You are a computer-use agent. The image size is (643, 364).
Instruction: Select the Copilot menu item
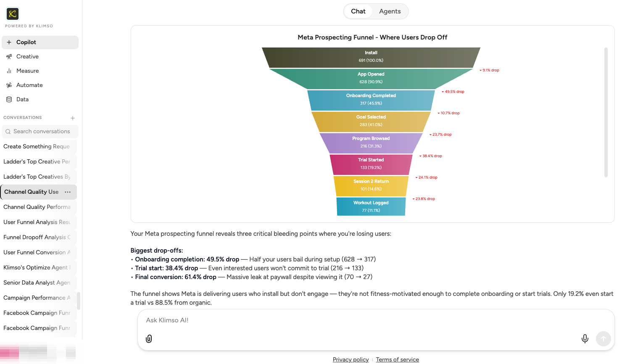pos(40,42)
